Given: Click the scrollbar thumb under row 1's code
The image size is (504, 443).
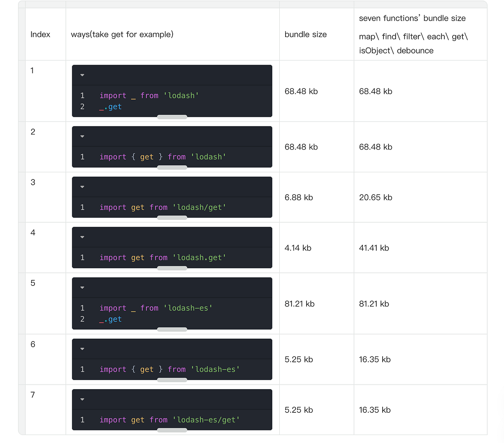Looking at the screenshot, I should click(x=172, y=117).
